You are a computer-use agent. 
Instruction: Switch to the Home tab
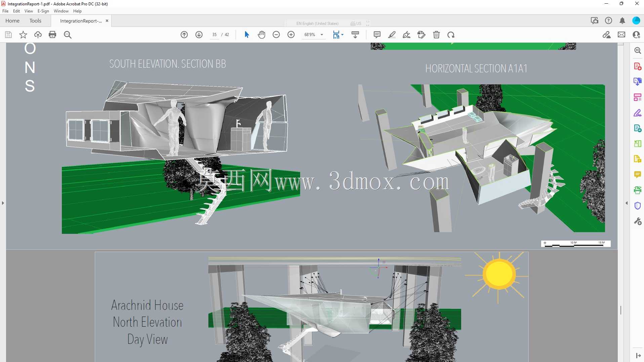[x=12, y=21]
